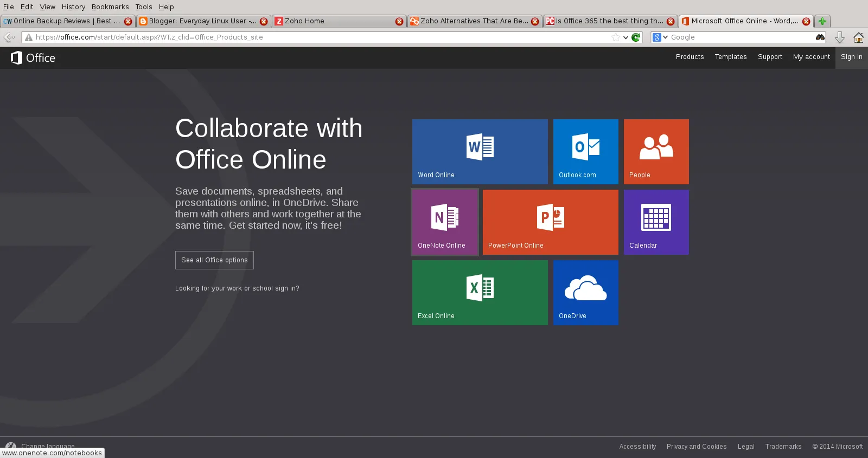Image resolution: width=868 pixels, height=458 pixels.
Task: Click in the Google search field
Action: [x=741, y=37]
